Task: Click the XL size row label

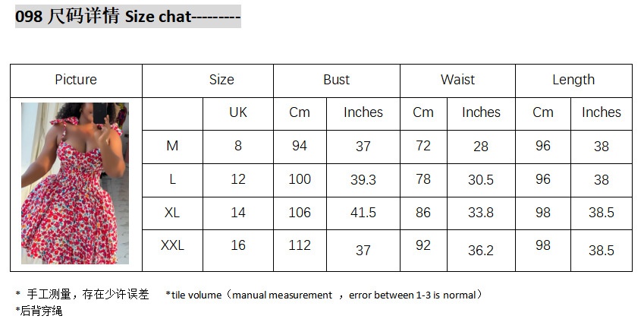Action: pyautogui.click(x=172, y=213)
